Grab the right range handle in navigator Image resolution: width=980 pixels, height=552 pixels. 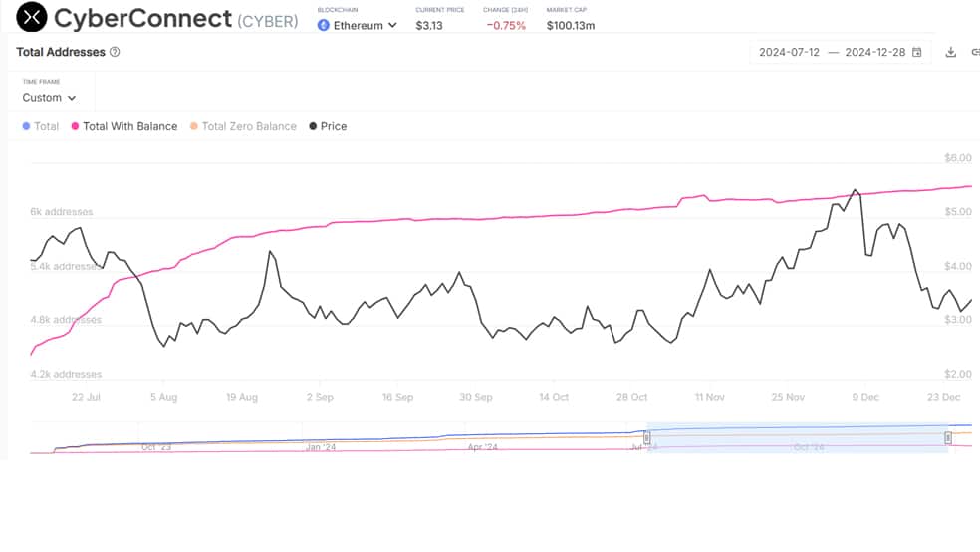tap(948, 438)
